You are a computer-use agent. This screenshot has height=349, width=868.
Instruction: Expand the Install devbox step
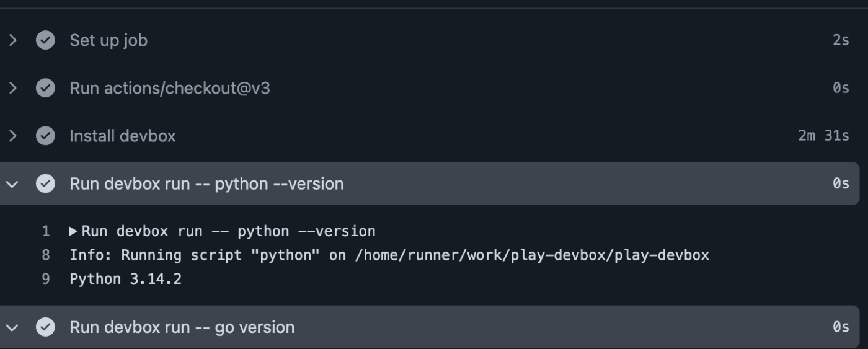12,136
